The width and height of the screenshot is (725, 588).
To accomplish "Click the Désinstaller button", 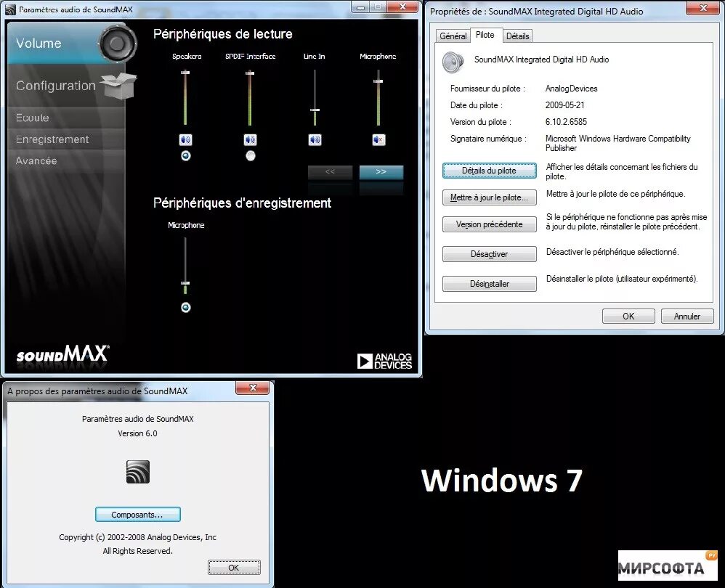I will click(x=489, y=284).
